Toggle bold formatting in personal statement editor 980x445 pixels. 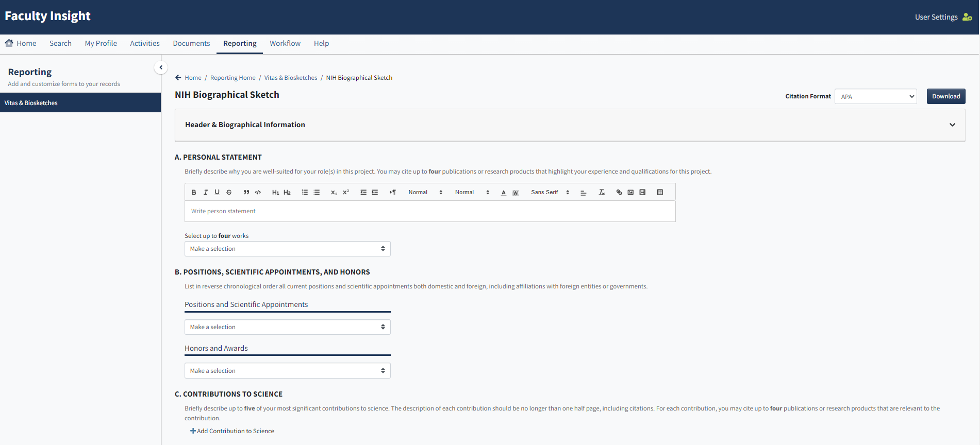[194, 192]
